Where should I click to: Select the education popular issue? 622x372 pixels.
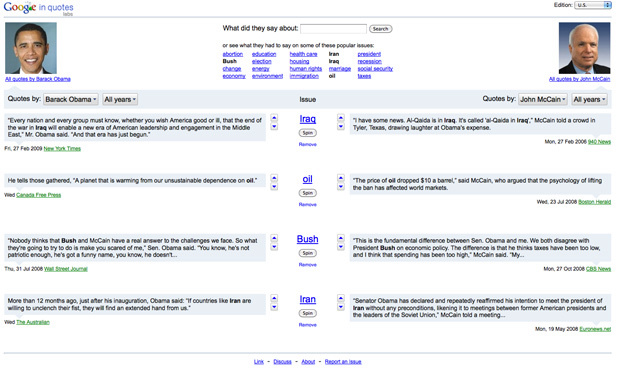tap(264, 54)
